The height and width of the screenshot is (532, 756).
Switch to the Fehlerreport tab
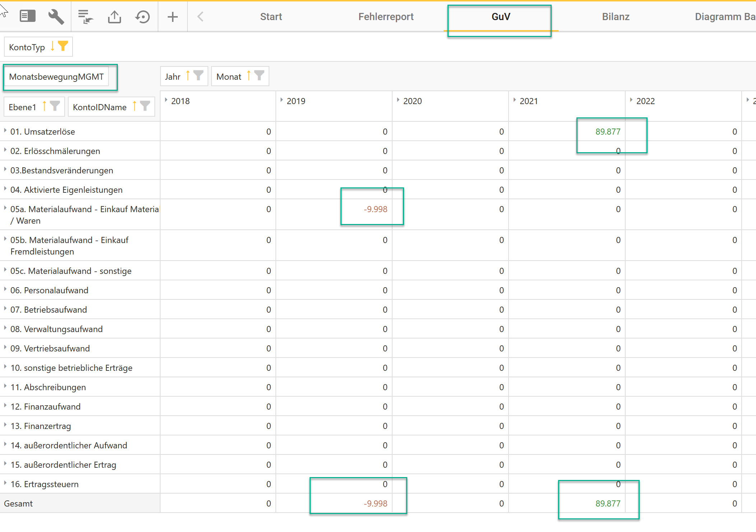tap(386, 17)
